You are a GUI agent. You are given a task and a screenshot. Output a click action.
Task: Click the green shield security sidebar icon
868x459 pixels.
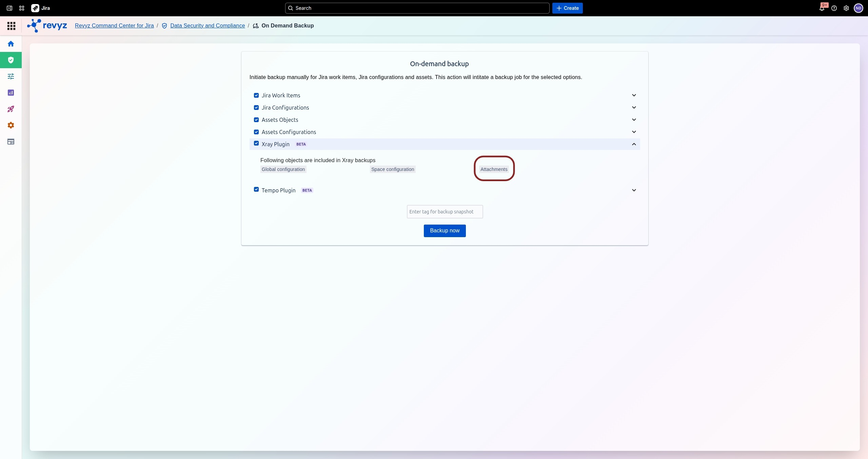tap(11, 60)
